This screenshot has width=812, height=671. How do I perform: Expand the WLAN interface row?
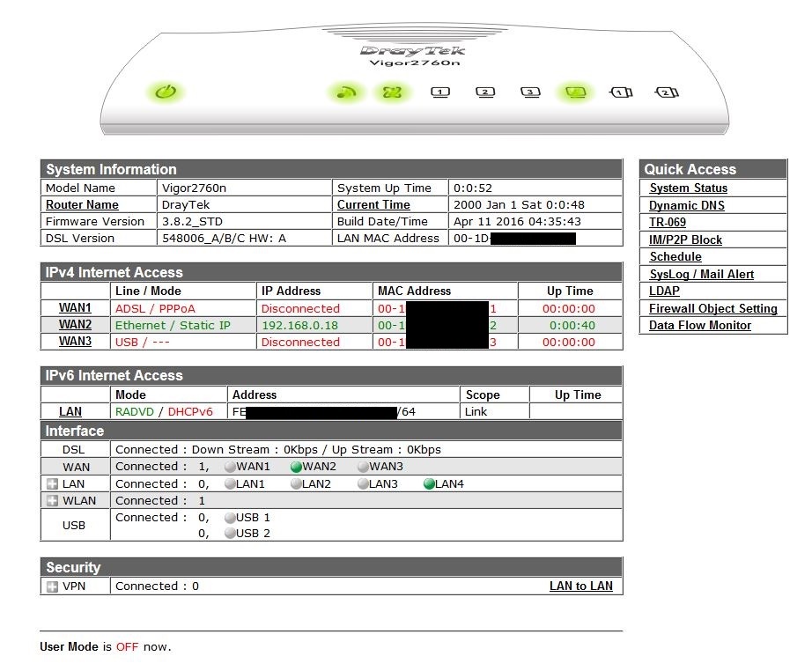point(52,501)
